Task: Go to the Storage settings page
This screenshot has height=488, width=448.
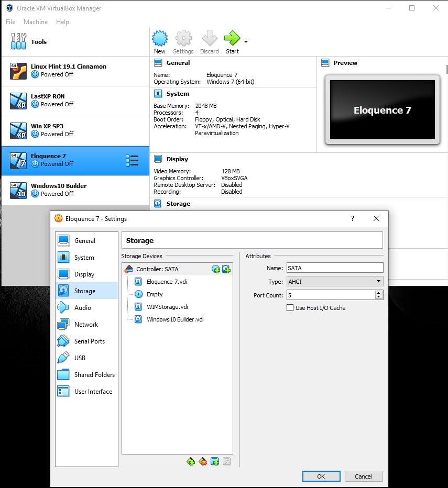Action: click(x=86, y=291)
